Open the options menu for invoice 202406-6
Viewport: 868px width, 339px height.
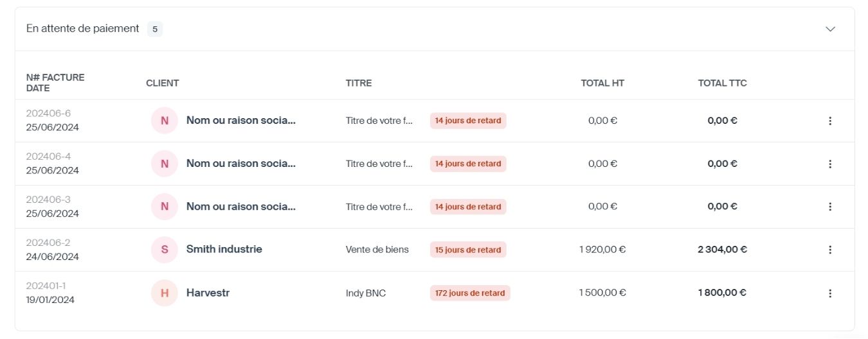(x=829, y=121)
